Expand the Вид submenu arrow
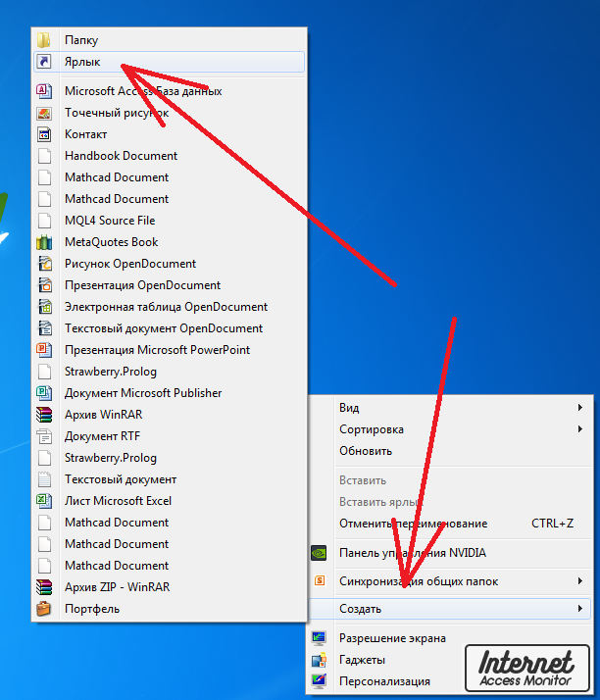Viewport: 600px width, 700px height. point(580,407)
